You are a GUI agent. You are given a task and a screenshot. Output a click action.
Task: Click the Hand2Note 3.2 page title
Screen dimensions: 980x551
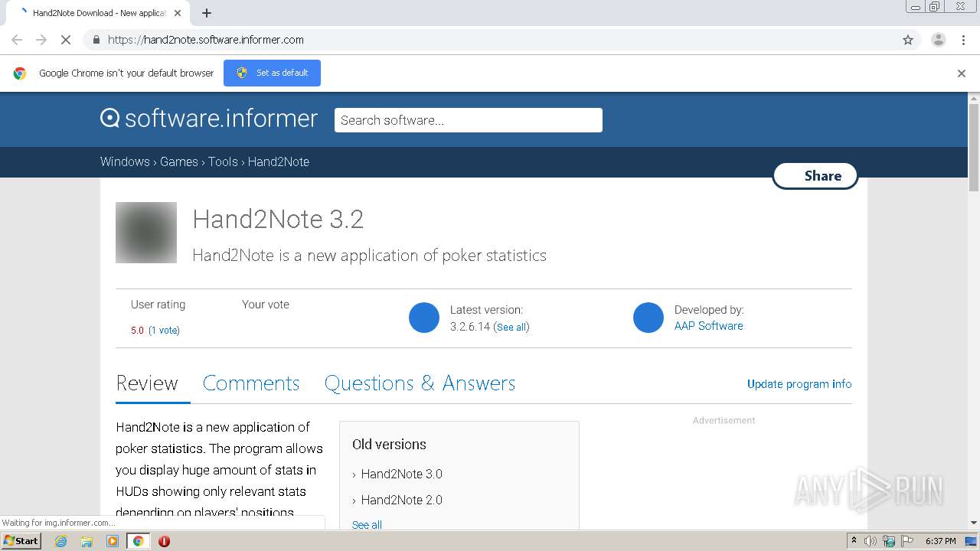278,220
